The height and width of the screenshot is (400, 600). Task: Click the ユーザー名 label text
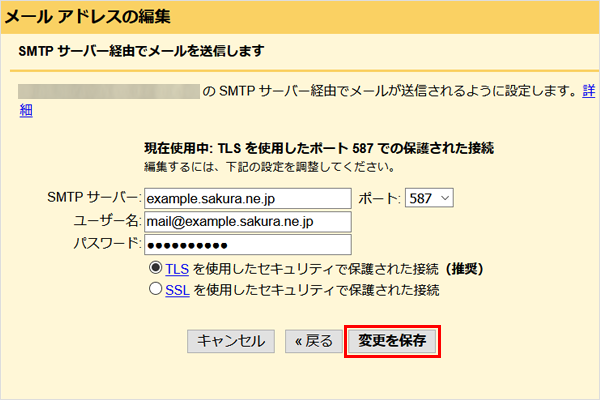tap(107, 221)
